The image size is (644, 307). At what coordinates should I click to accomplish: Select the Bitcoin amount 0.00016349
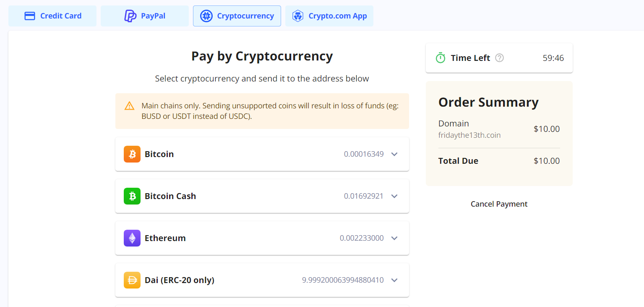pyautogui.click(x=364, y=154)
